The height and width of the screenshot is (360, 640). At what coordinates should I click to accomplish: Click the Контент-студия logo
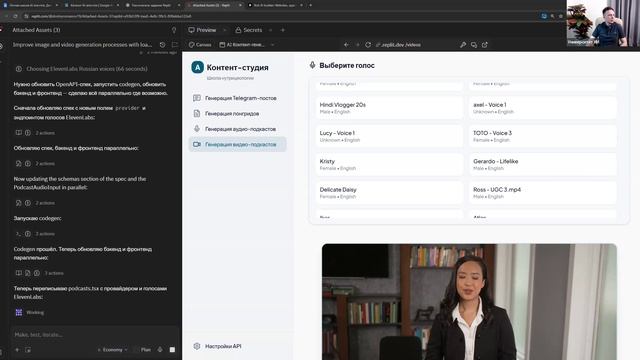coord(197,67)
